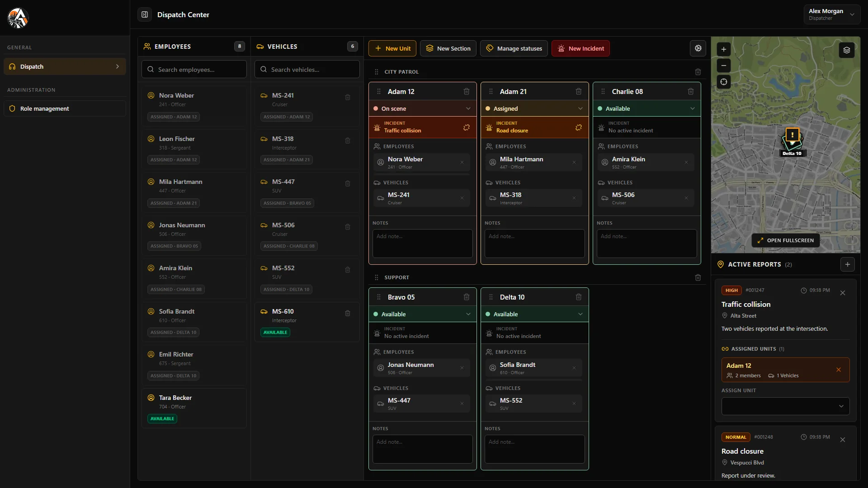Click the New Section button

click(x=448, y=48)
